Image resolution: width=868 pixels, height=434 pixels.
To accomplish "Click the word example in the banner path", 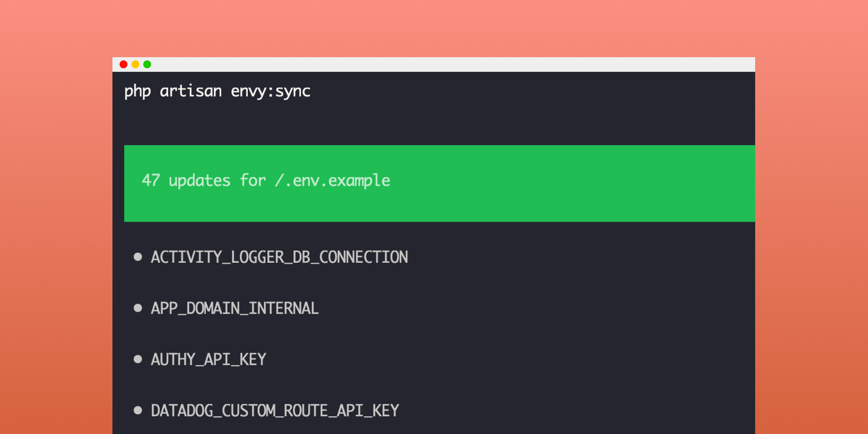I will (x=359, y=181).
